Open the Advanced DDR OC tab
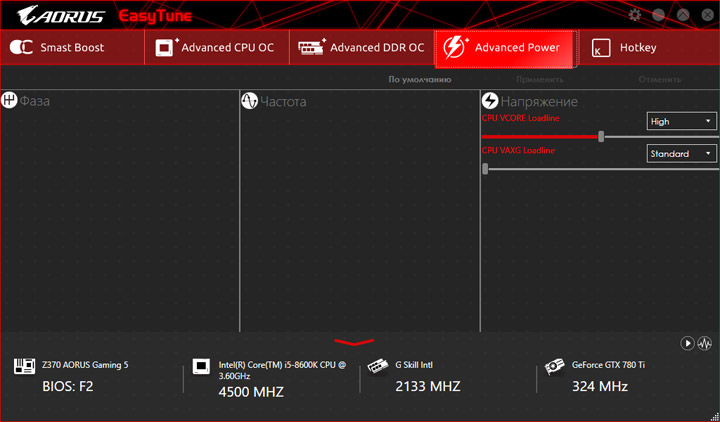Viewport: 720px width, 422px height. tap(362, 48)
